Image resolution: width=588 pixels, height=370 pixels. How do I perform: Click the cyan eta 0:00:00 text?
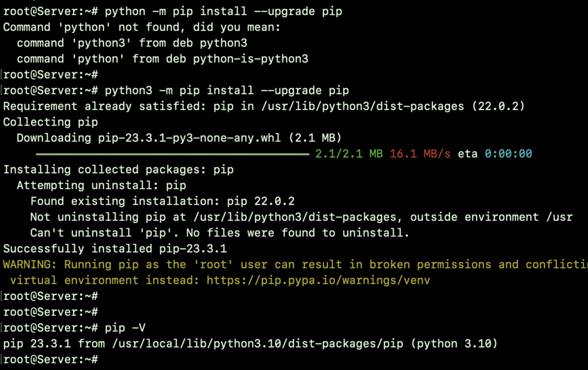[x=508, y=154]
